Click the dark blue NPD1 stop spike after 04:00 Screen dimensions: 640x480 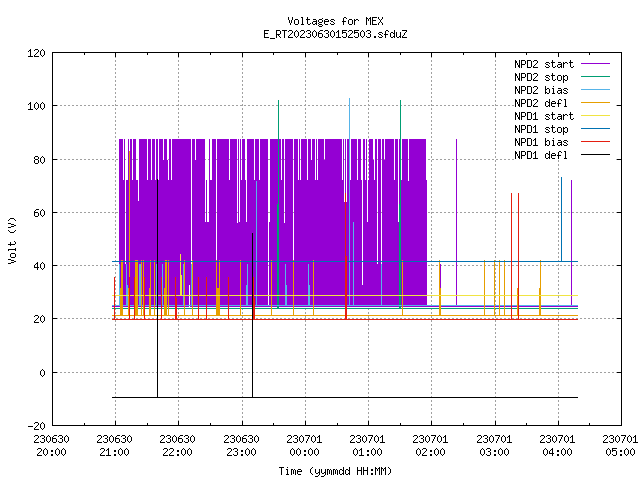click(562, 219)
